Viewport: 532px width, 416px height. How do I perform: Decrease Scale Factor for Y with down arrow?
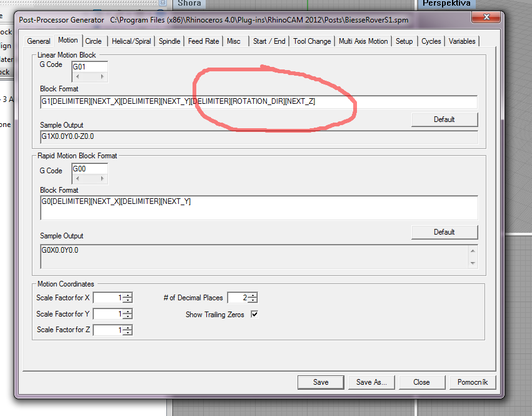[128, 317]
